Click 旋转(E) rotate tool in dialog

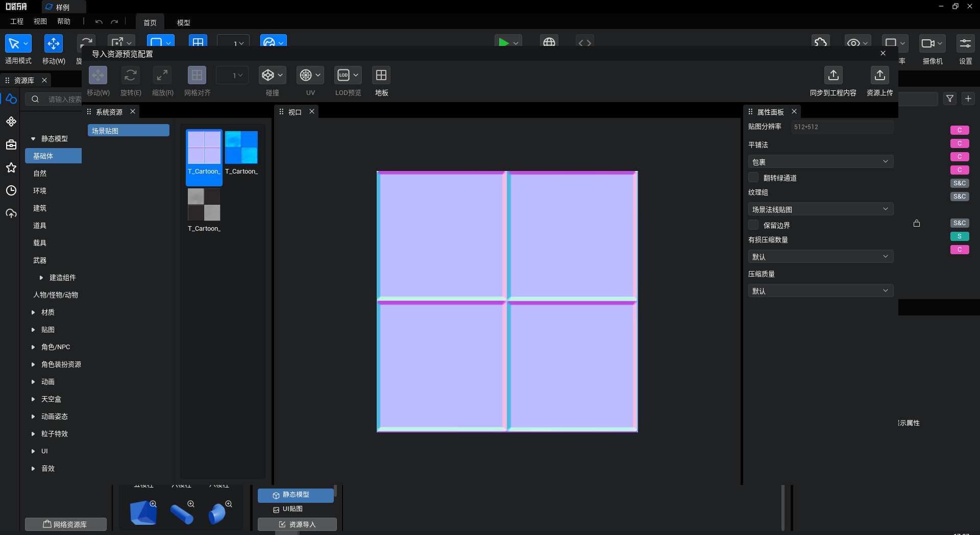tap(131, 75)
